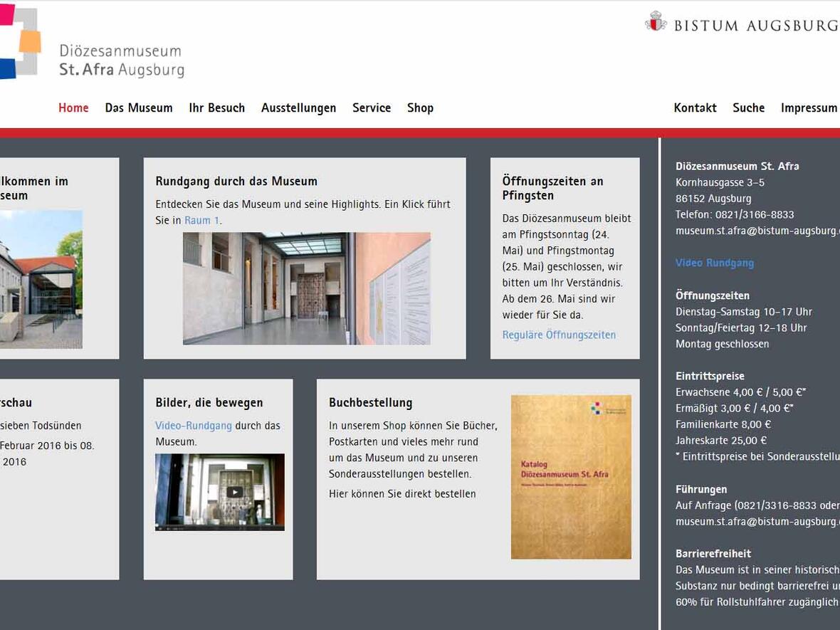Open the Reguläre Öffnungszeiten link

tap(559, 335)
